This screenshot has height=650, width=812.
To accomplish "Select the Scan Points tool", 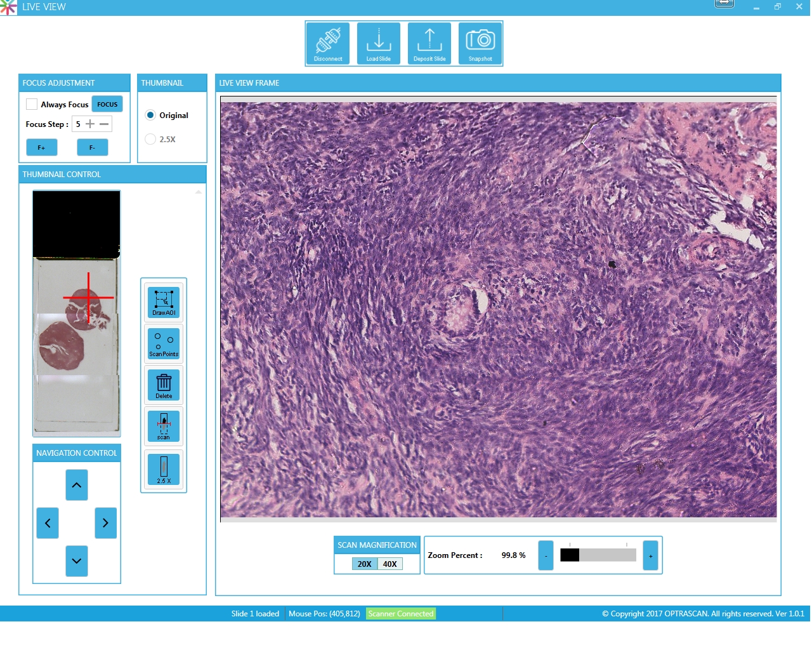I will (164, 343).
